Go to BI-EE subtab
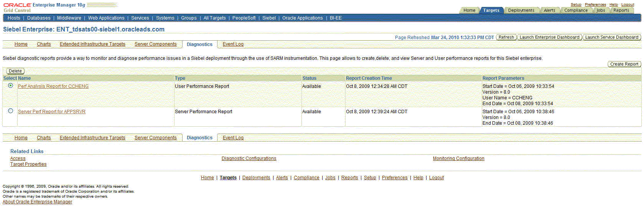Screen dimensions: 644x208 [336, 18]
